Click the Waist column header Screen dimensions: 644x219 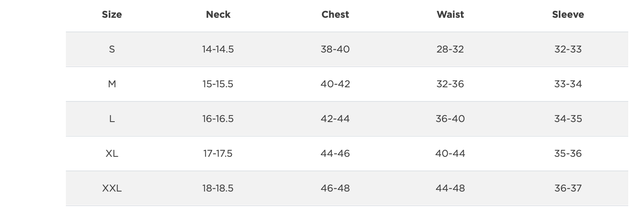[450, 15]
